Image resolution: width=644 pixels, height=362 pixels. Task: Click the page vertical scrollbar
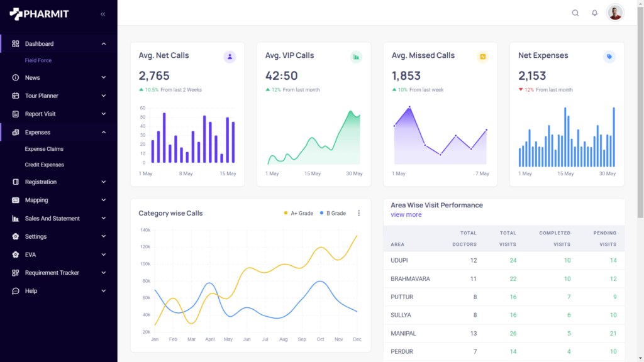pyautogui.click(x=640, y=126)
